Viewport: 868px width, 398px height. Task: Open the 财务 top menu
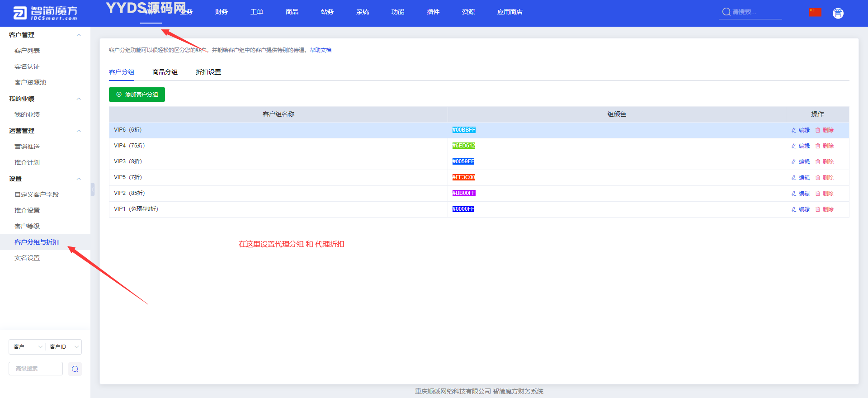(x=221, y=12)
